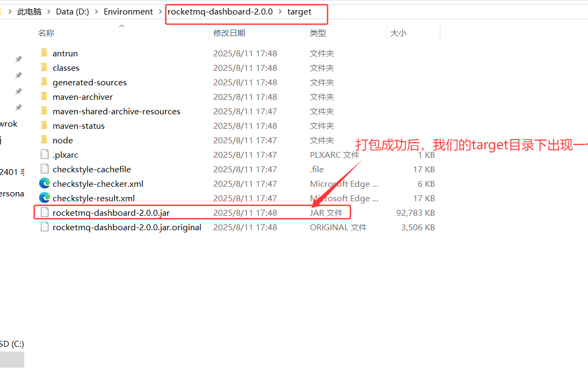Screen dimensions: 588x380
Task: Click the antrun folder icon
Action: [x=44, y=53]
